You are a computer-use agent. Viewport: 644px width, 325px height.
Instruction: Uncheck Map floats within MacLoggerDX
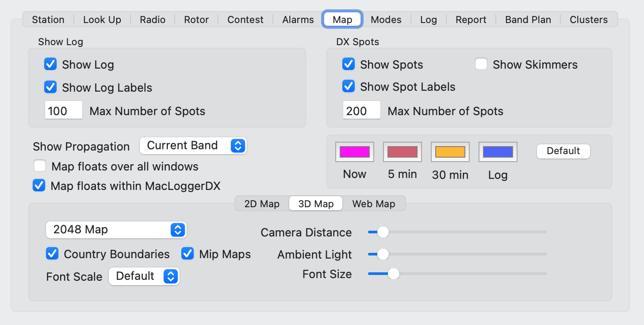(x=39, y=186)
